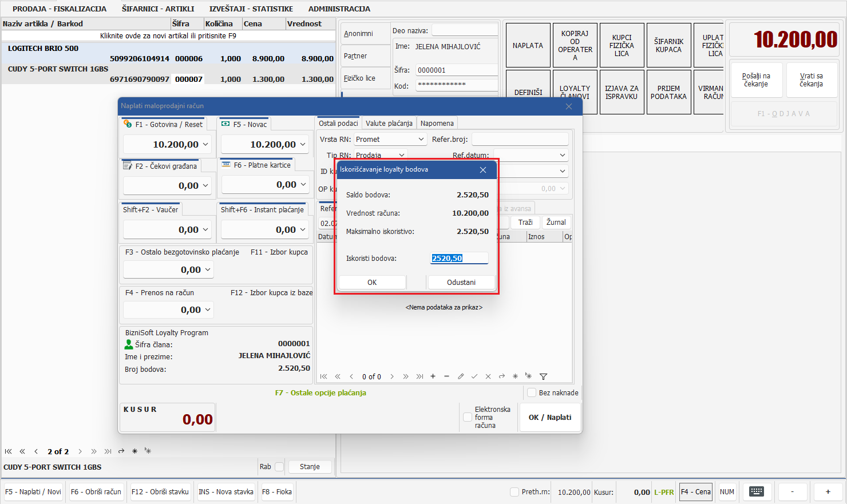Viewport: 847px width, 504px height.
Task: Click checkmark post icon in dialog navigator
Action: pos(474,376)
